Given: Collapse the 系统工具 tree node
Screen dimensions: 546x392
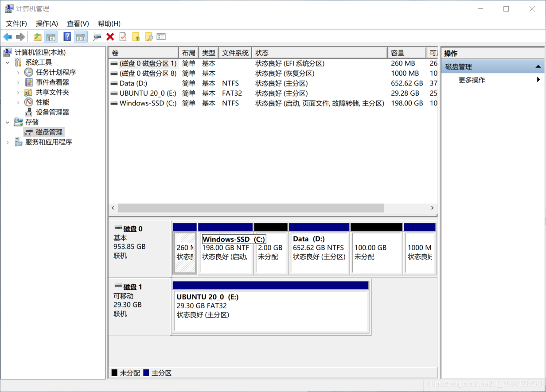Looking at the screenshot, I should coord(7,62).
